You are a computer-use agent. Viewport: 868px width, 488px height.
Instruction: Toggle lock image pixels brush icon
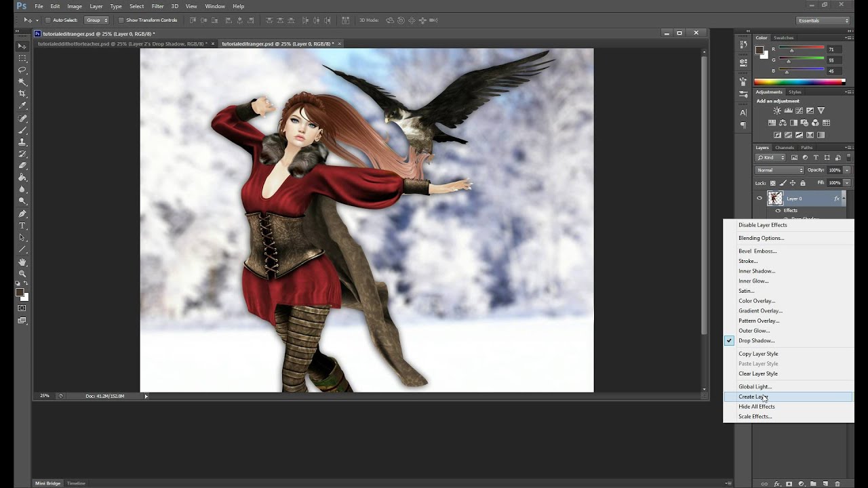(783, 183)
